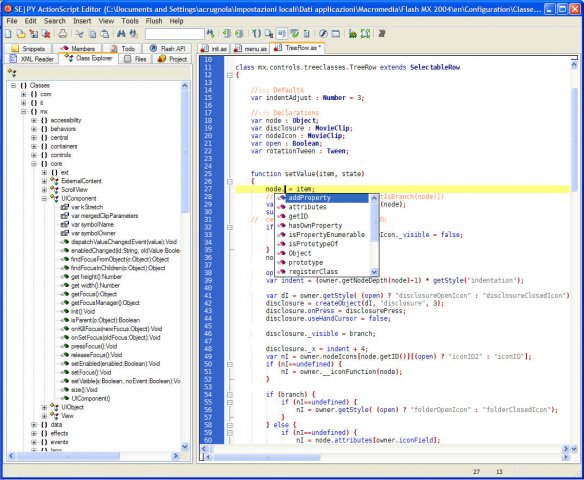Switch to the Files tab

coord(135,59)
